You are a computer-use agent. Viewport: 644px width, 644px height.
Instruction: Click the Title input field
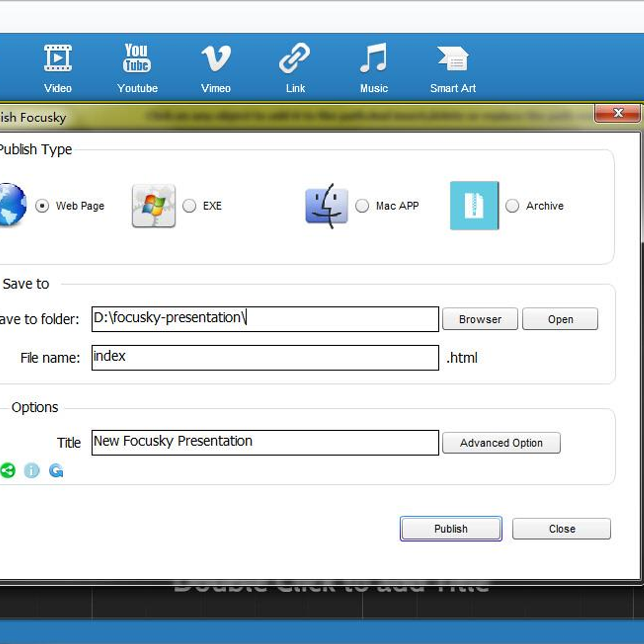click(265, 443)
